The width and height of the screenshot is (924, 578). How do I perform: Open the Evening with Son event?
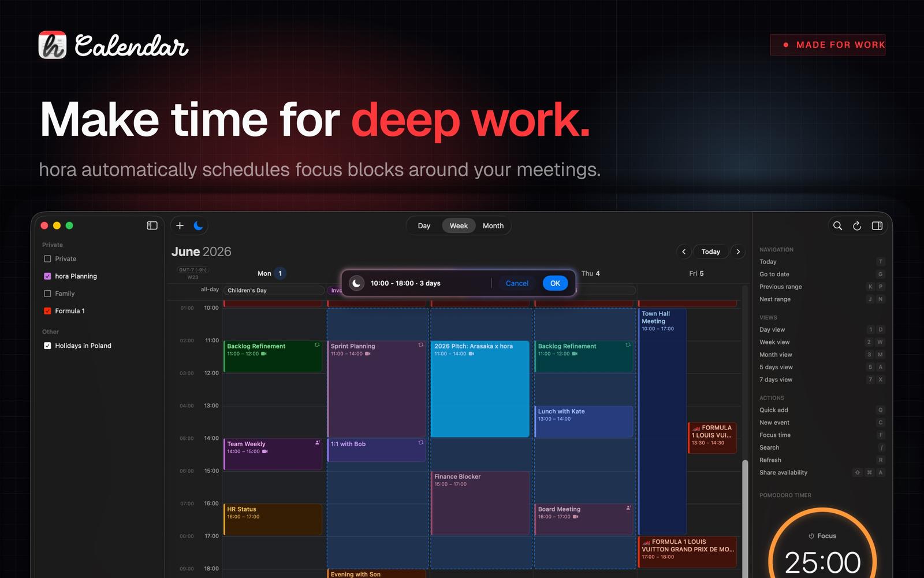coord(377,574)
